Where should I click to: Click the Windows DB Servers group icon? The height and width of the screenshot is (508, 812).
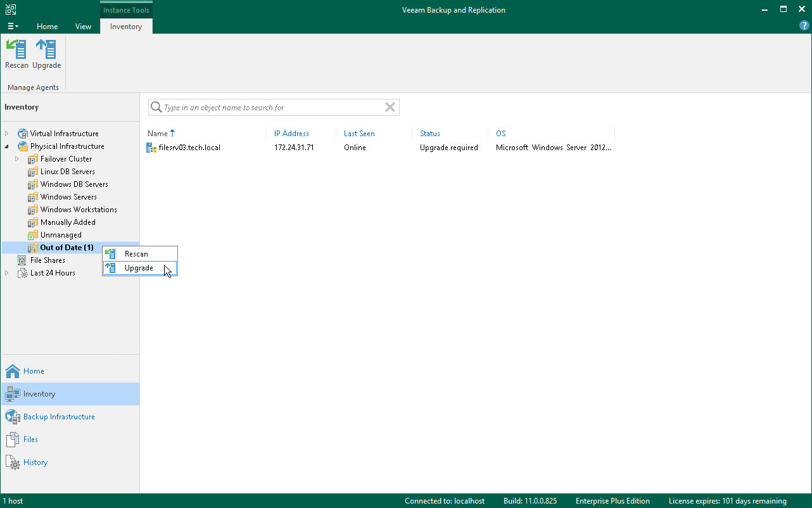(x=33, y=184)
